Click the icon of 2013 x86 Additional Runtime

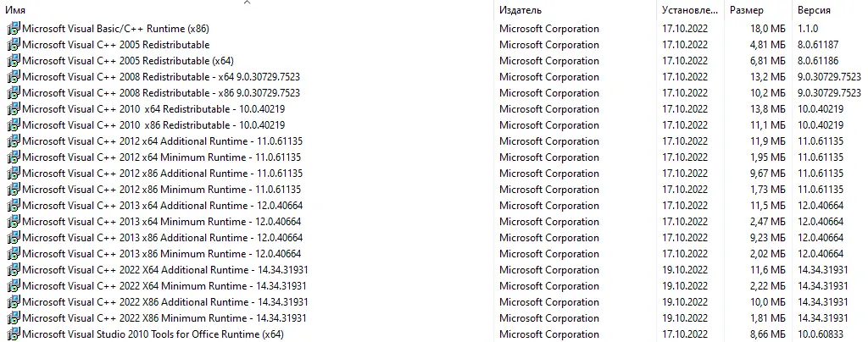click(14, 238)
